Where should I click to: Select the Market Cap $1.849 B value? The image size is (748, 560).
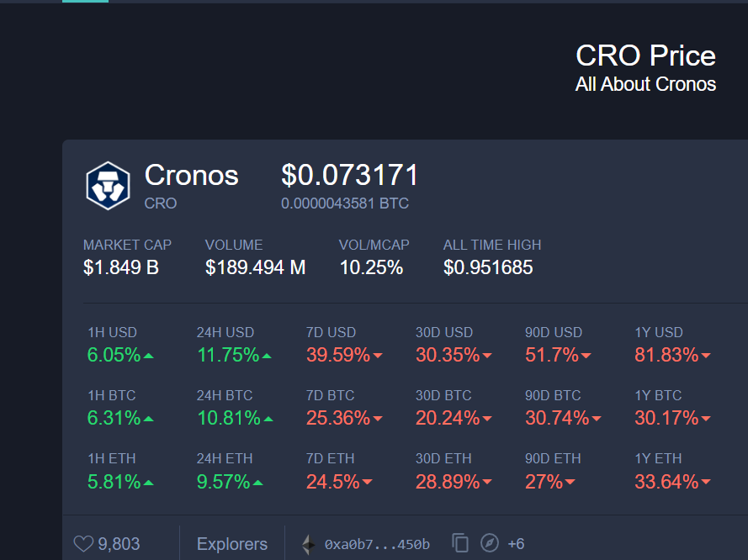[x=120, y=267]
